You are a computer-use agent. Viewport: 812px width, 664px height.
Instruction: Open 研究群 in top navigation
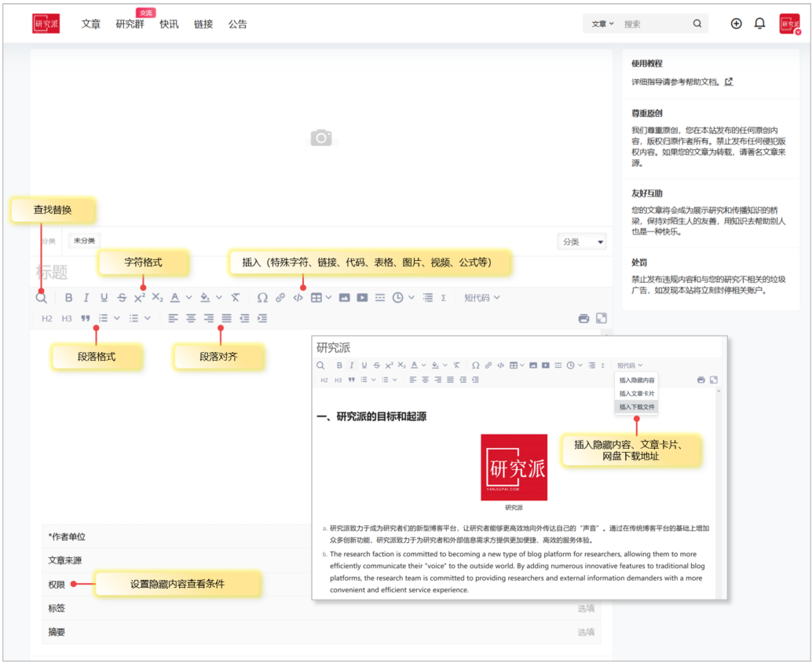(130, 24)
